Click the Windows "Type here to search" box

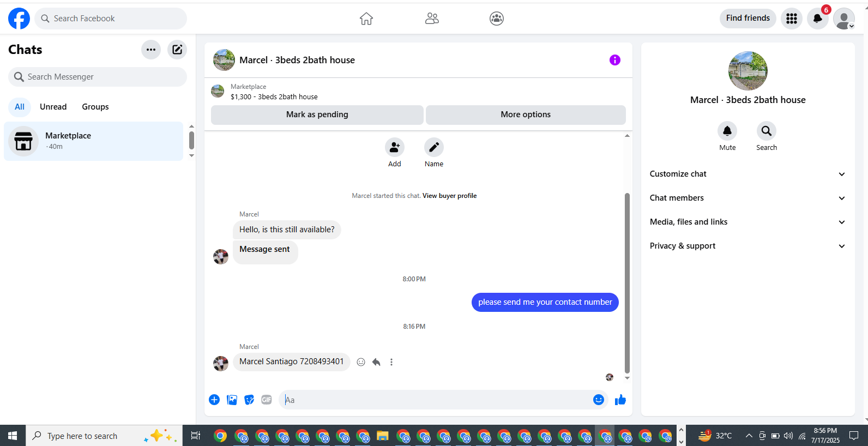[104, 436]
